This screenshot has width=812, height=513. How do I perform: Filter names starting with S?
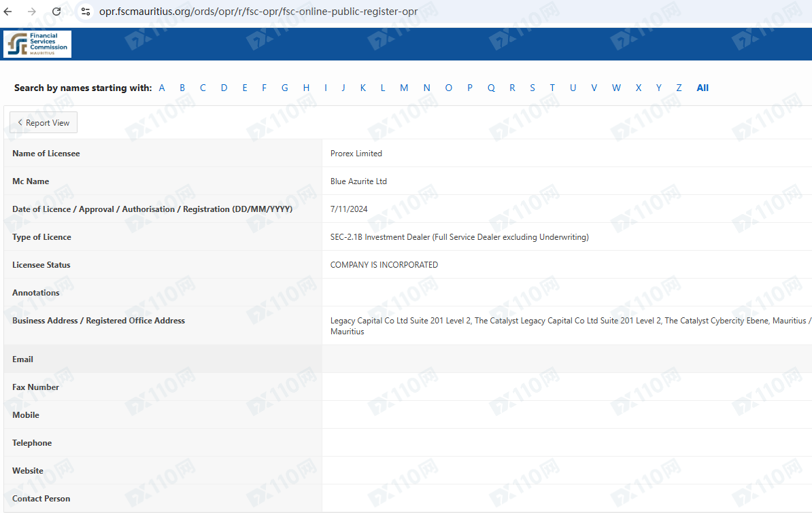coord(532,88)
